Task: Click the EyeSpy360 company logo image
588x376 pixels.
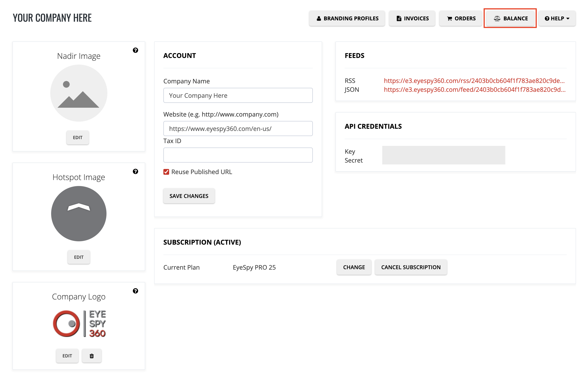Action: 79,324
